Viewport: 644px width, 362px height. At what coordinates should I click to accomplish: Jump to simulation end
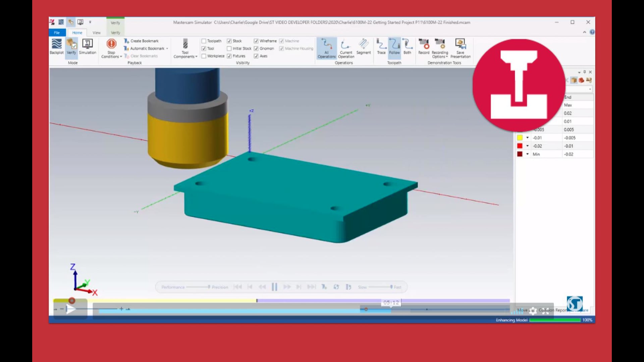pyautogui.click(x=312, y=287)
